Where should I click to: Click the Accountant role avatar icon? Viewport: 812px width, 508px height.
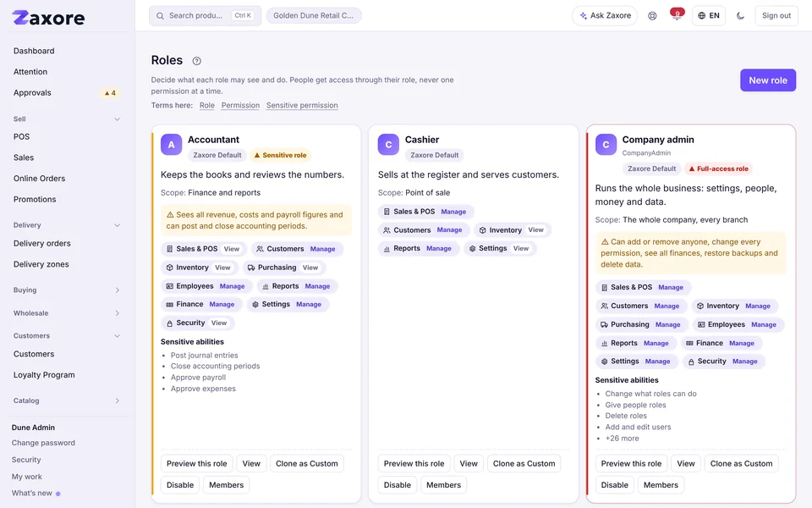[x=172, y=145]
